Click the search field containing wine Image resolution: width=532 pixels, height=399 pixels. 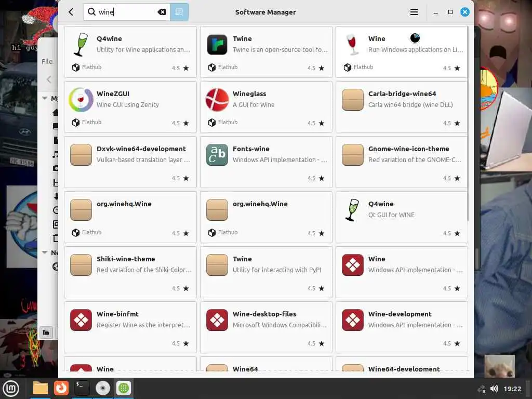click(127, 12)
